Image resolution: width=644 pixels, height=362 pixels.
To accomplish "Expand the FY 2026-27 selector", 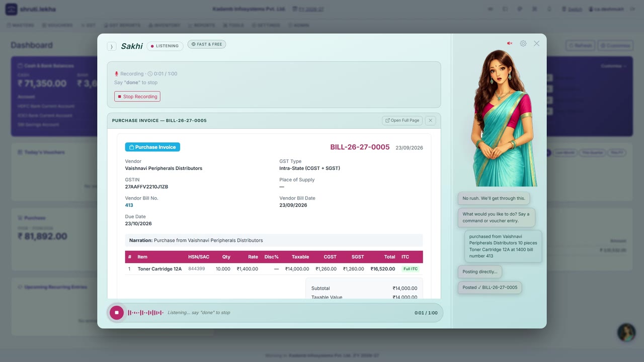I will pyautogui.click(x=308, y=9).
